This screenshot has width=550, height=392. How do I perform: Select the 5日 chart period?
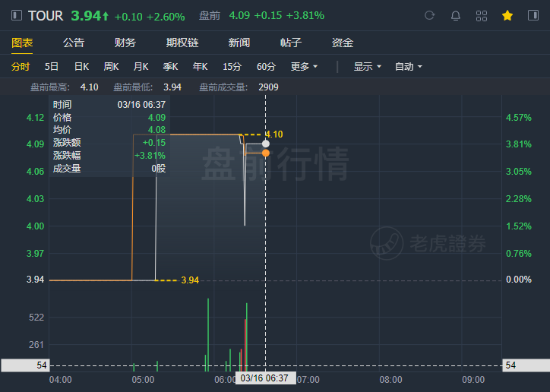[51, 66]
